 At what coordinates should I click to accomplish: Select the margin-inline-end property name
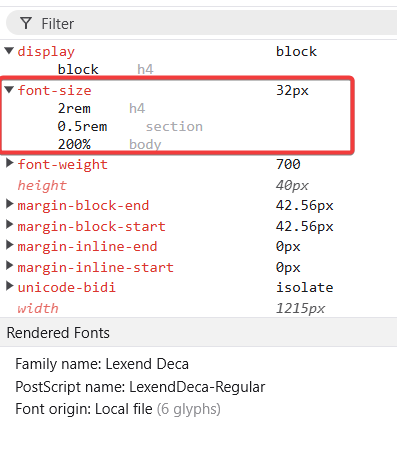click(x=87, y=246)
